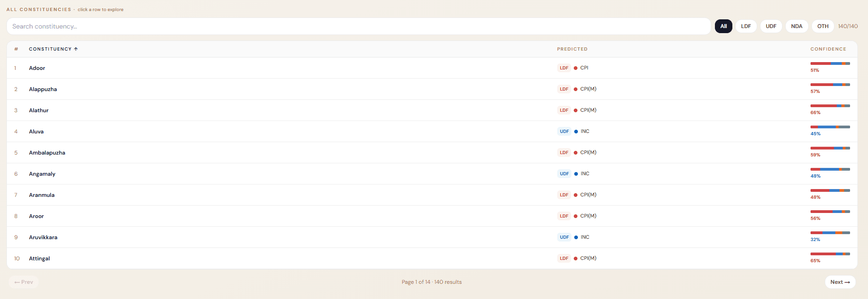Click the Adoor 51% confidence bar
This screenshot has height=299, width=868.
point(830,63)
